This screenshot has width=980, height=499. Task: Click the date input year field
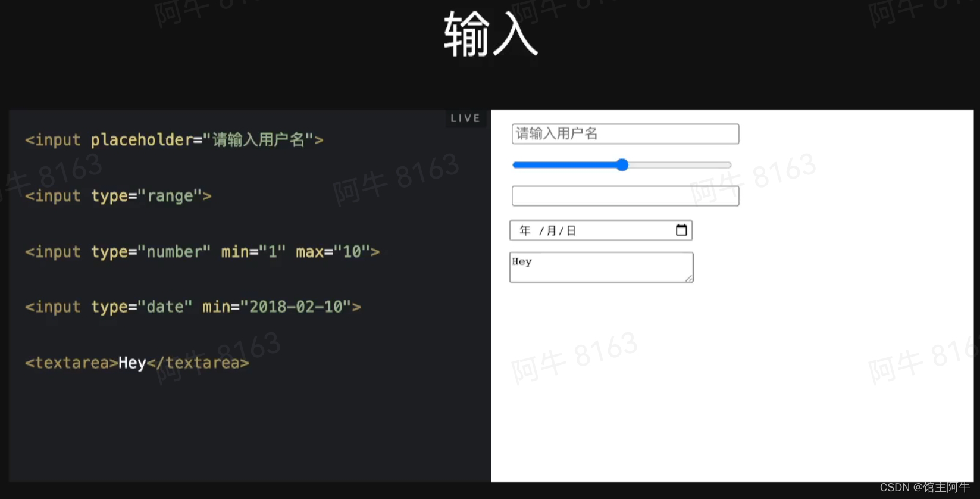[525, 230]
